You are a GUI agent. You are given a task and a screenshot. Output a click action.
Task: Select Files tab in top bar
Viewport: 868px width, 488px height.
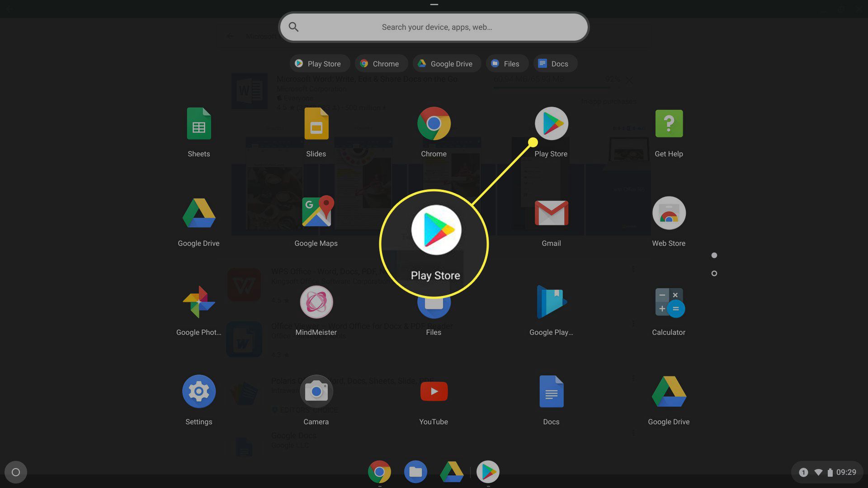(507, 63)
